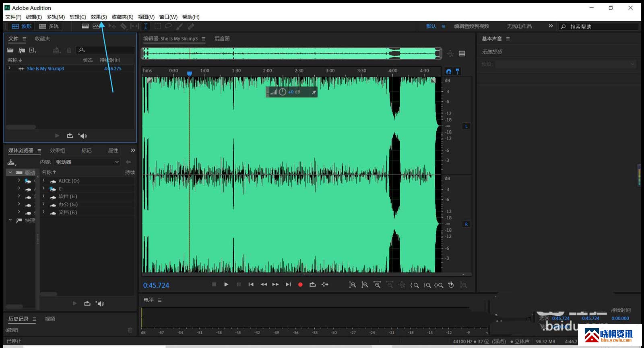Viewport: 644px width, 348px height.
Task: Open the 编辑 menu
Action: (34, 17)
